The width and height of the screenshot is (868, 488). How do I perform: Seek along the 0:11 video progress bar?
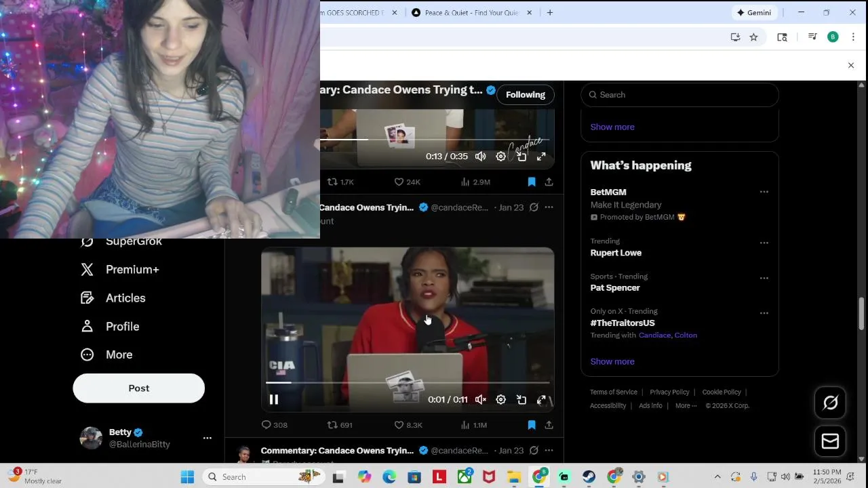(407, 383)
